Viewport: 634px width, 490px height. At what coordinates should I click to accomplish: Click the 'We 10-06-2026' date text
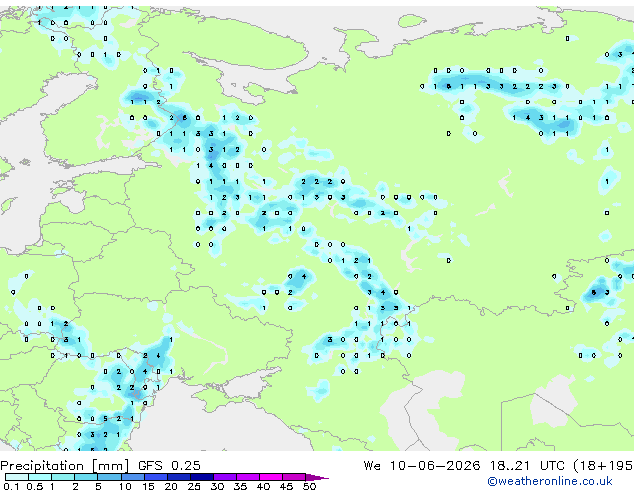click(422, 466)
